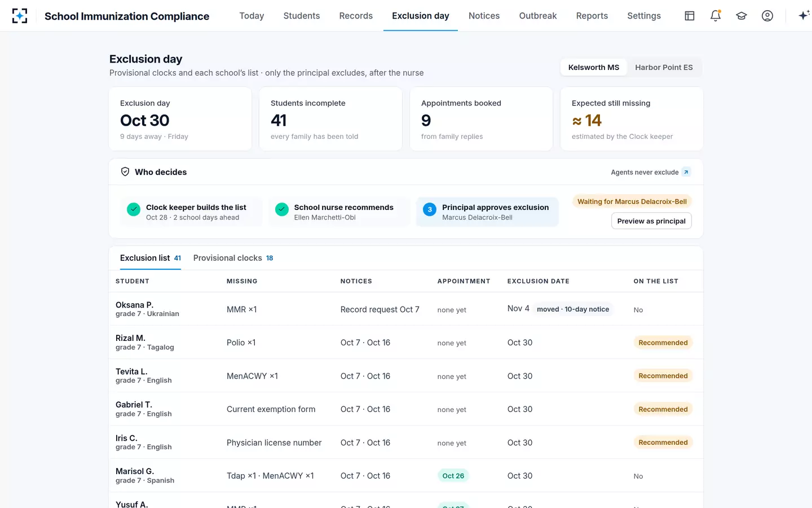Screen dimensions: 812x508
Task: Switch to Provisional clocks tab
Action: coord(233,258)
